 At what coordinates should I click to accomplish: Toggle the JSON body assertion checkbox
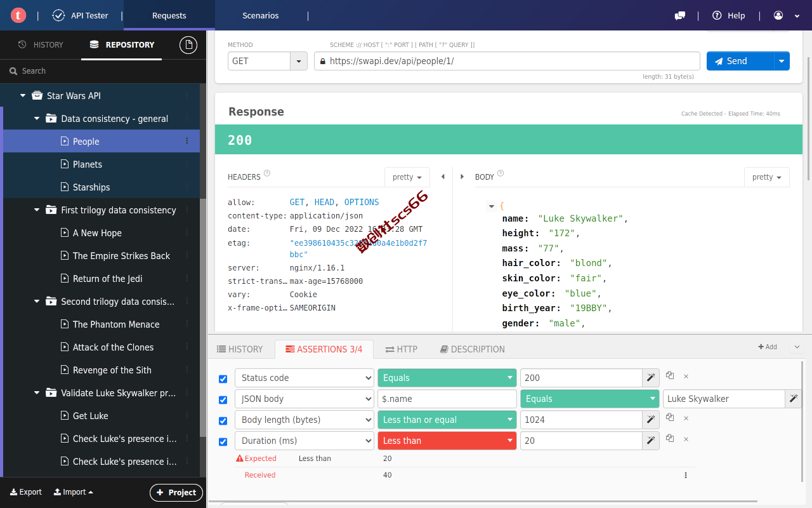tap(223, 400)
